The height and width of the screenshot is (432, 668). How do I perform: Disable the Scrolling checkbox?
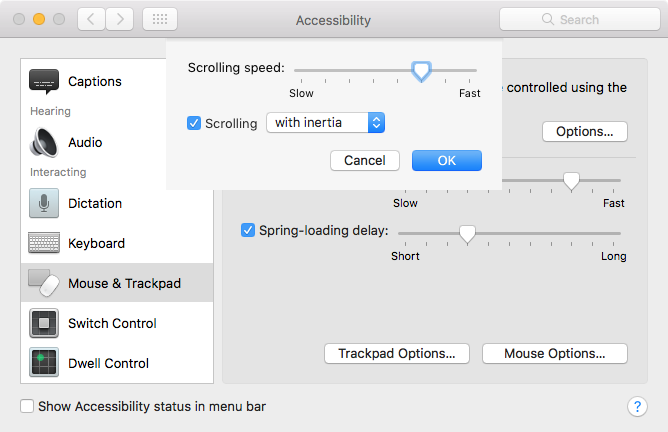[194, 123]
